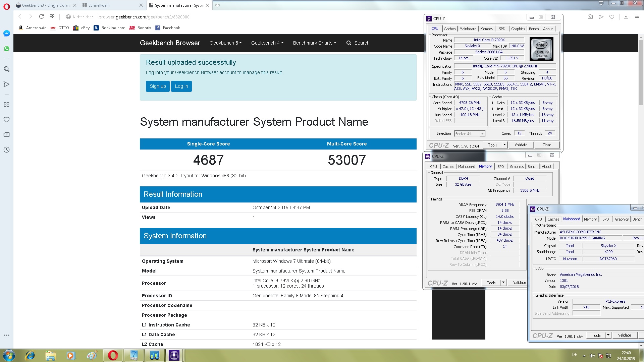Click the volume speaker tray icon

point(592,356)
